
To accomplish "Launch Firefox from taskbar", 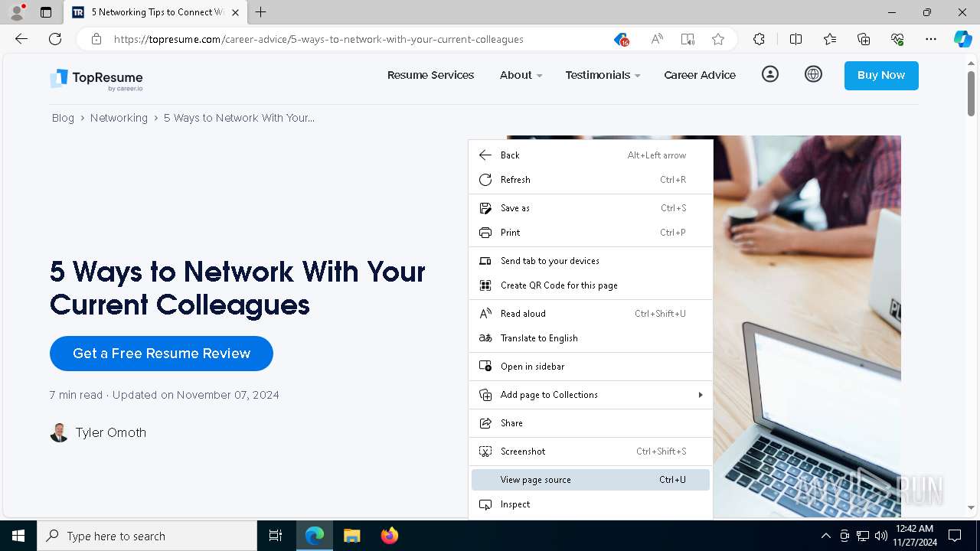I will point(389,536).
